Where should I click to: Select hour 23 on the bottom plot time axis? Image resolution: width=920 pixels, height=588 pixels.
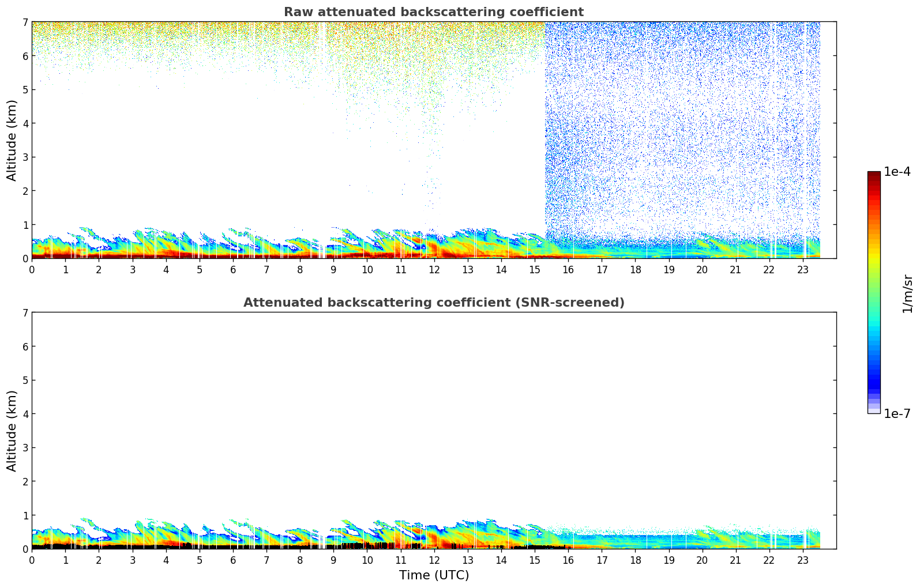pyautogui.click(x=803, y=560)
